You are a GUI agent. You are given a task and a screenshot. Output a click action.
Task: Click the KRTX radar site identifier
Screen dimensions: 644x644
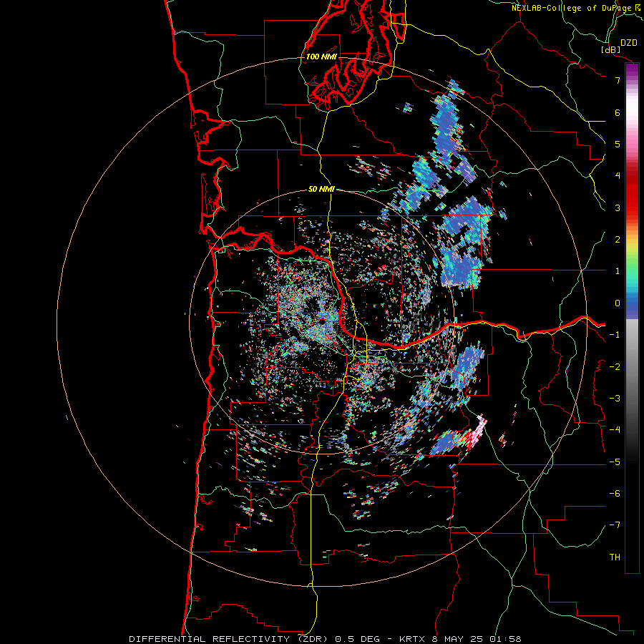(412, 639)
